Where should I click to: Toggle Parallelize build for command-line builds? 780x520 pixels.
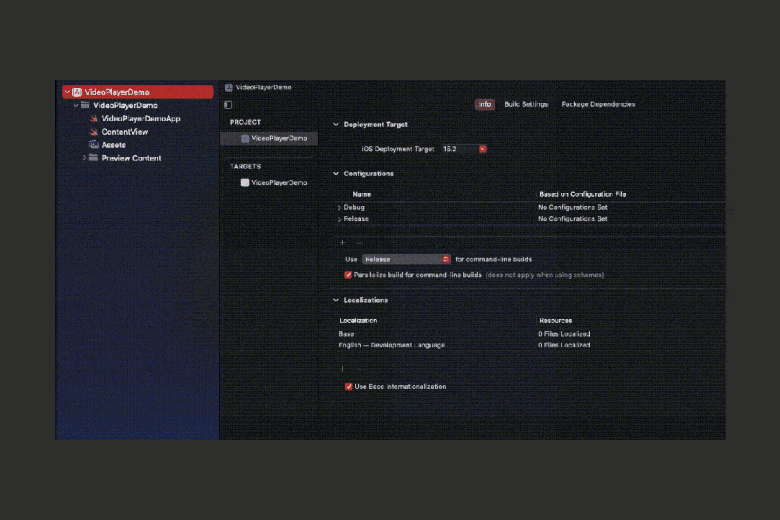(x=348, y=275)
